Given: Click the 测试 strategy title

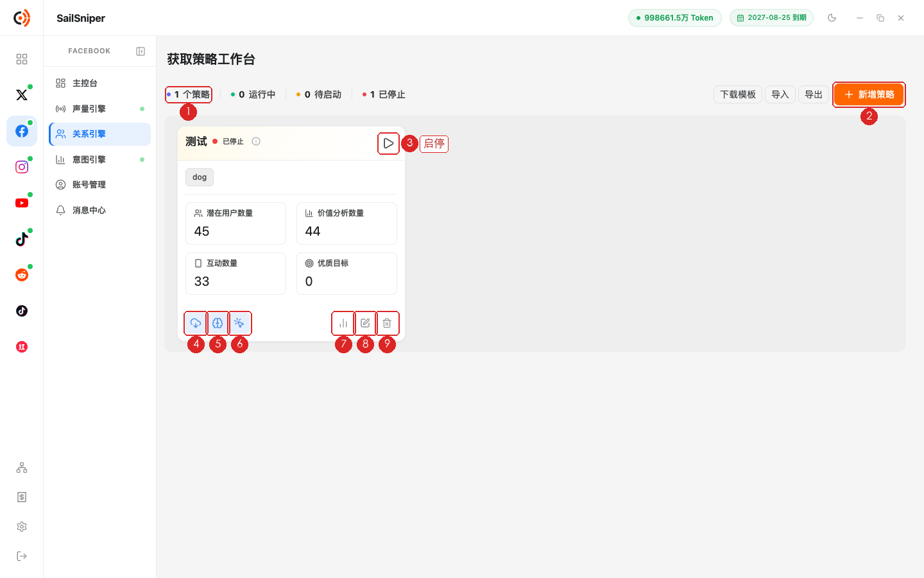Looking at the screenshot, I should tap(196, 141).
